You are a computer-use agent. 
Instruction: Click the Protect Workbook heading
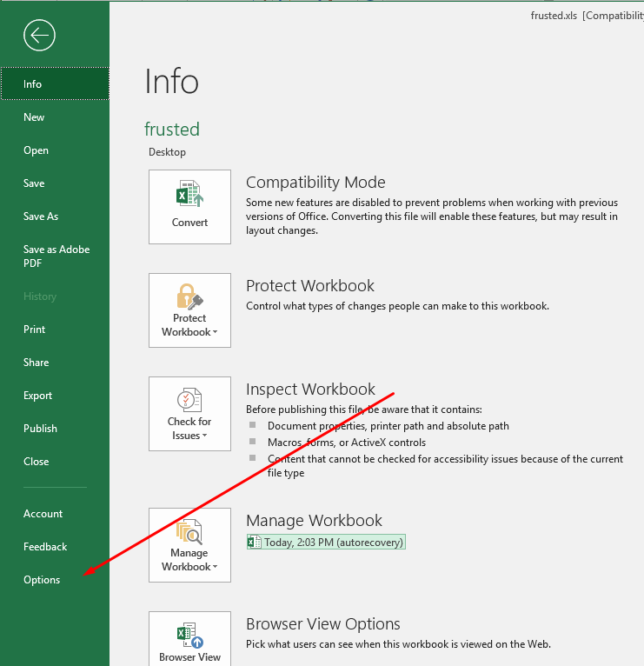point(310,285)
